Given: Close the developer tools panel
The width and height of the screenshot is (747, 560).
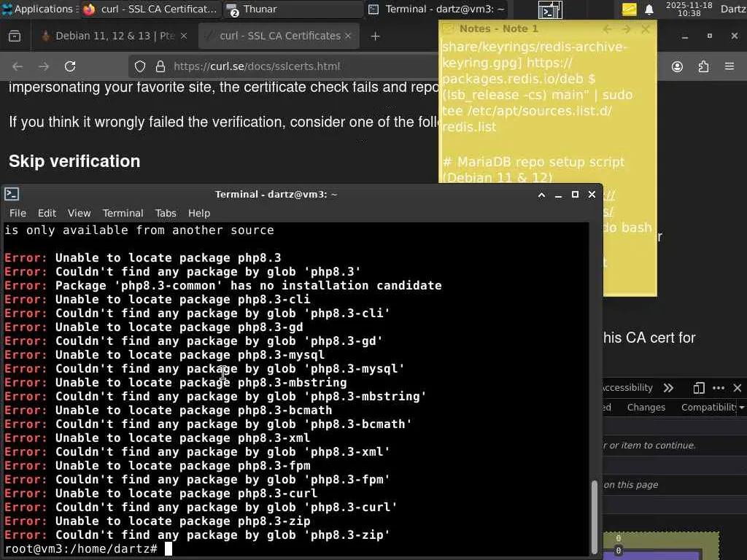Looking at the screenshot, I should tap(738, 388).
